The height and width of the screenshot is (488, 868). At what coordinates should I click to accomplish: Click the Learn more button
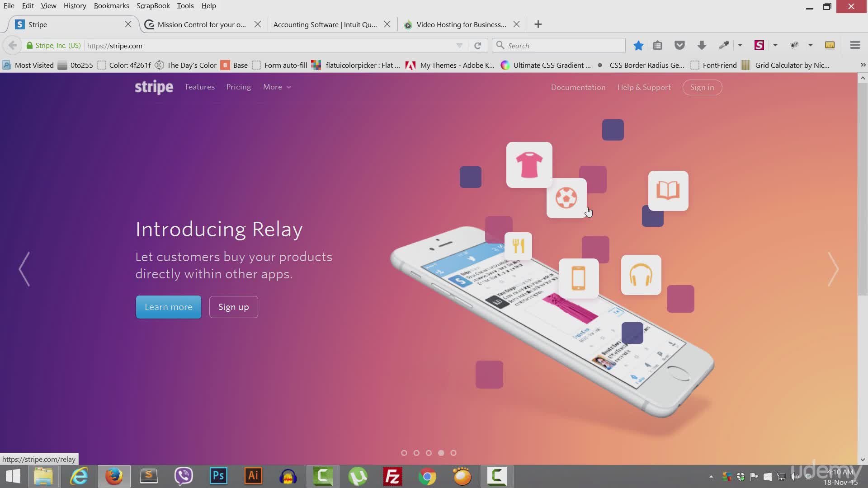(x=169, y=307)
